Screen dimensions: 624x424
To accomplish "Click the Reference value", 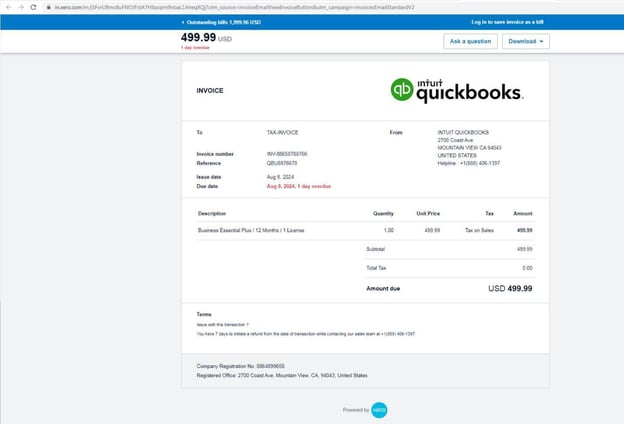I will coord(282,163).
